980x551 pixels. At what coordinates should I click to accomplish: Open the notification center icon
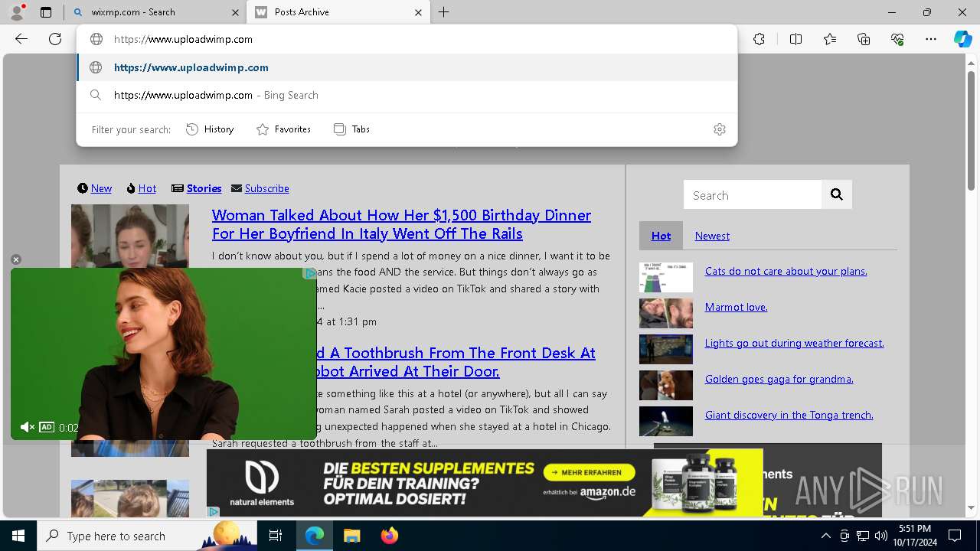(955, 536)
